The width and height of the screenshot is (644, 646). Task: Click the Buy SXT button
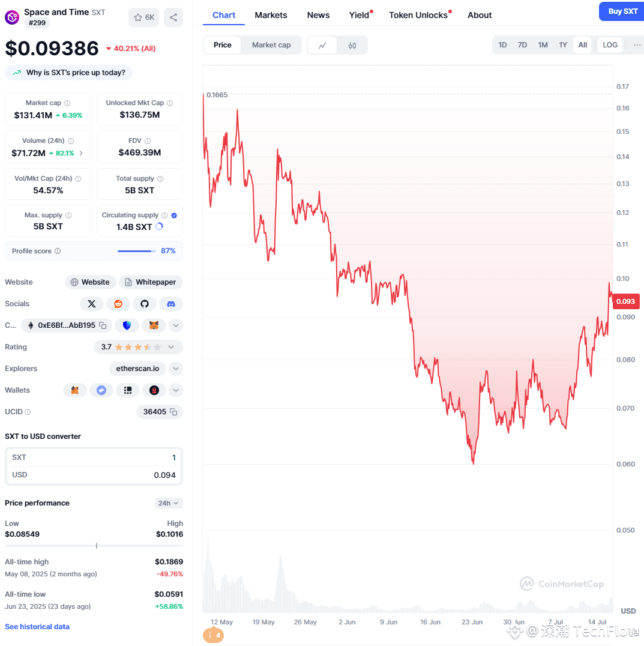[622, 11]
